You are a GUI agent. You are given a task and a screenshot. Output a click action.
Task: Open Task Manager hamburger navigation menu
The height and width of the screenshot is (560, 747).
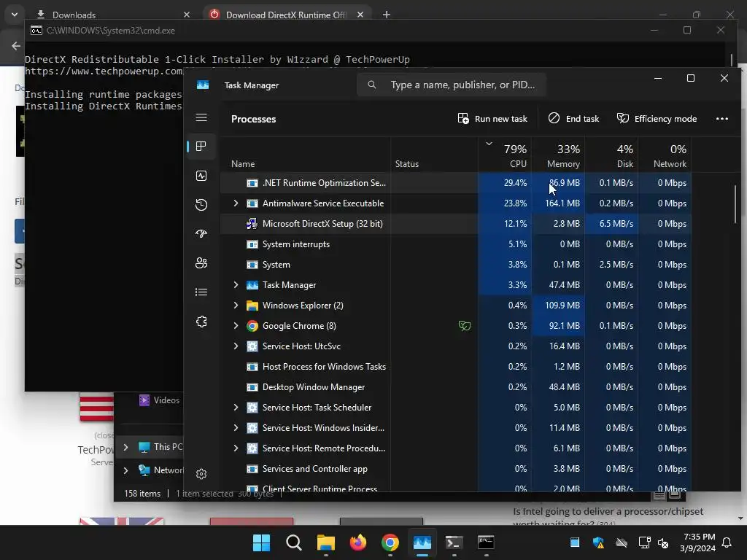(201, 117)
